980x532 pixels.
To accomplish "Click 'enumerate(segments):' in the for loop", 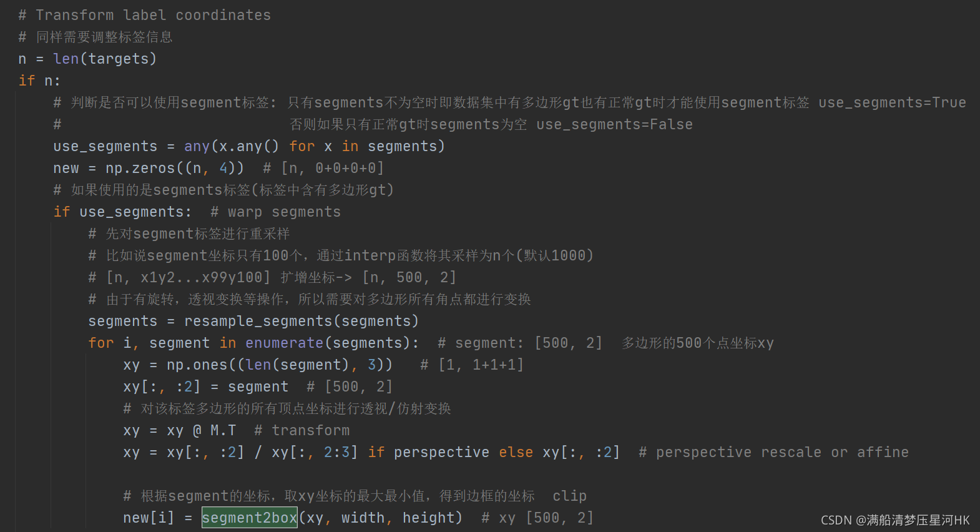I will 332,343.
